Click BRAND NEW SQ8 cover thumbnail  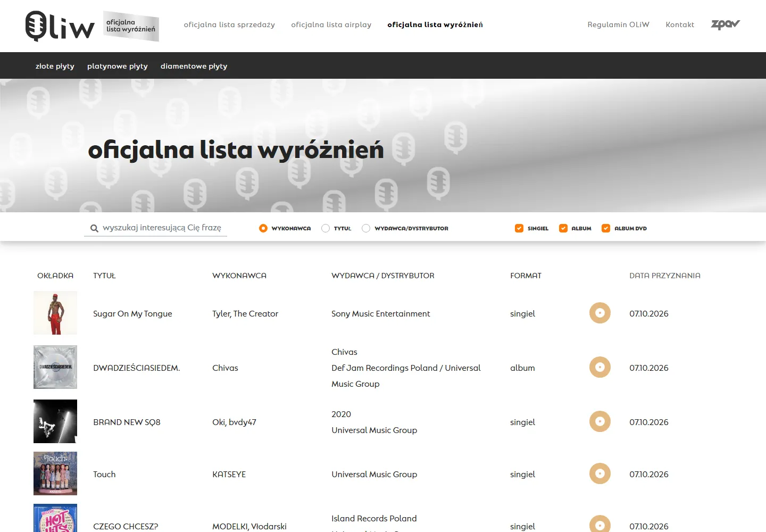coord(55,421)
